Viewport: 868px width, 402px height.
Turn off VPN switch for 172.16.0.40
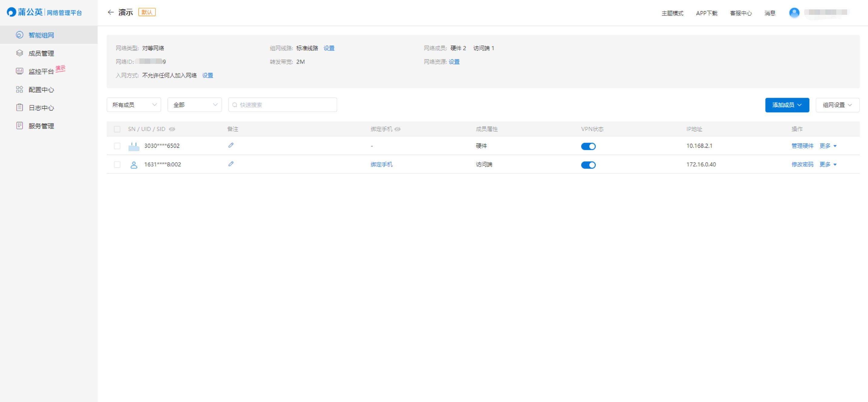click(x=588, y=165)
